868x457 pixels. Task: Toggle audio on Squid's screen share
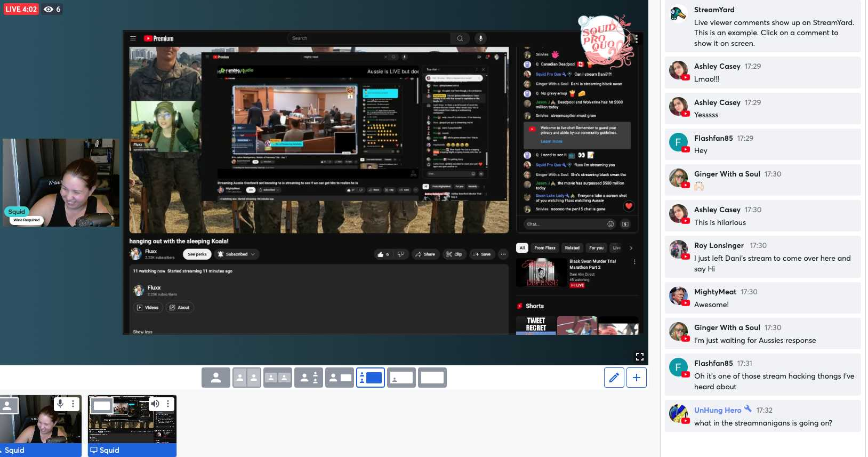pyautogui.click(x=155, y=404)
